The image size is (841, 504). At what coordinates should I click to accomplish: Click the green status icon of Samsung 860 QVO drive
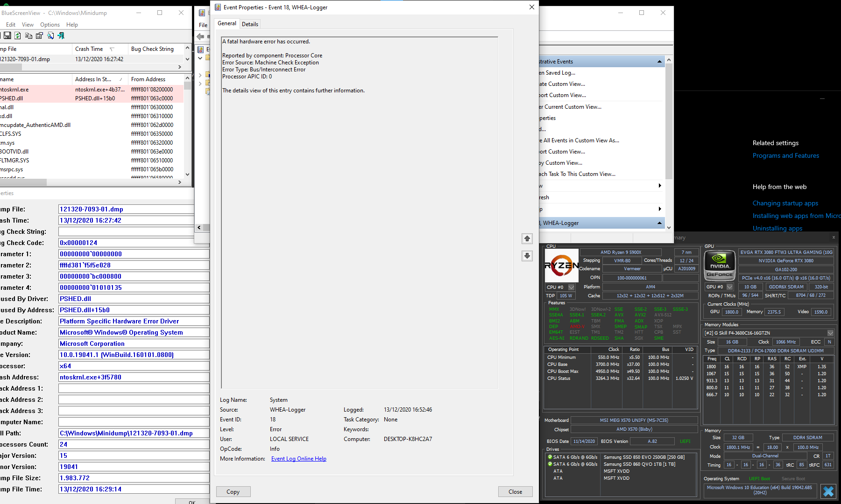[550, 464]
